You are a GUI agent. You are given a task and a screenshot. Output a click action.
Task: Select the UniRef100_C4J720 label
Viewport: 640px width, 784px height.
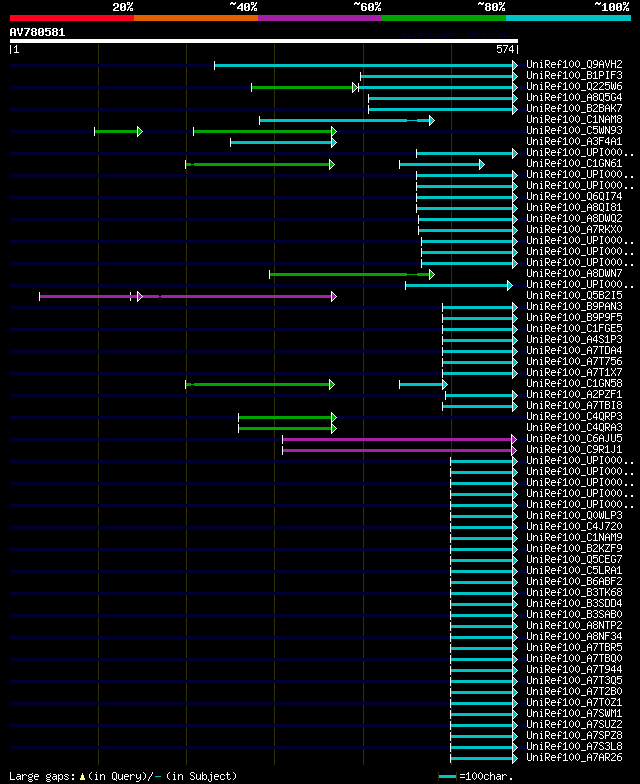point(574,526)
